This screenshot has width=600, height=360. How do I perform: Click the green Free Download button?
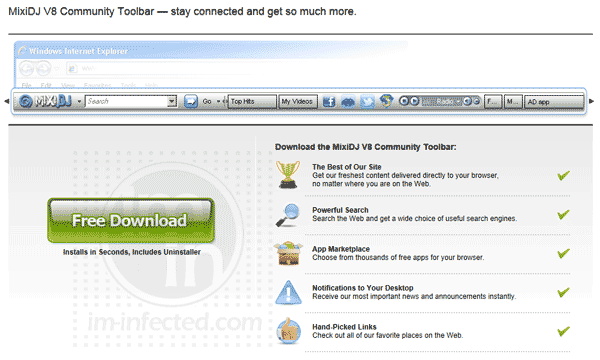coord(130,220)
